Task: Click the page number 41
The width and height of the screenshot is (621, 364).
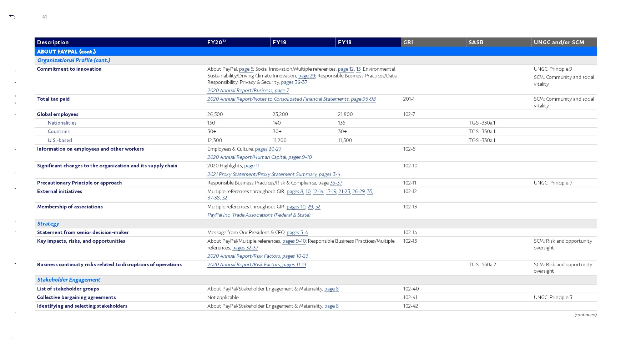Action: click(45, 17)
